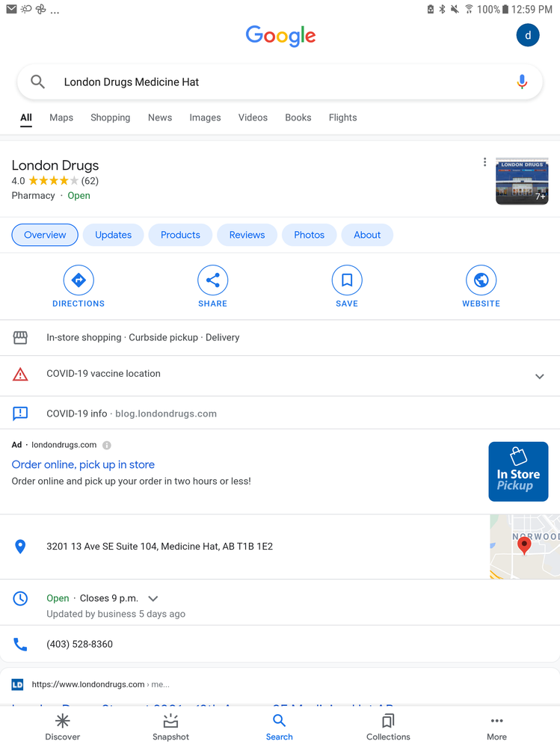
Task: Open the Updates chip
Action: point(114,235)
